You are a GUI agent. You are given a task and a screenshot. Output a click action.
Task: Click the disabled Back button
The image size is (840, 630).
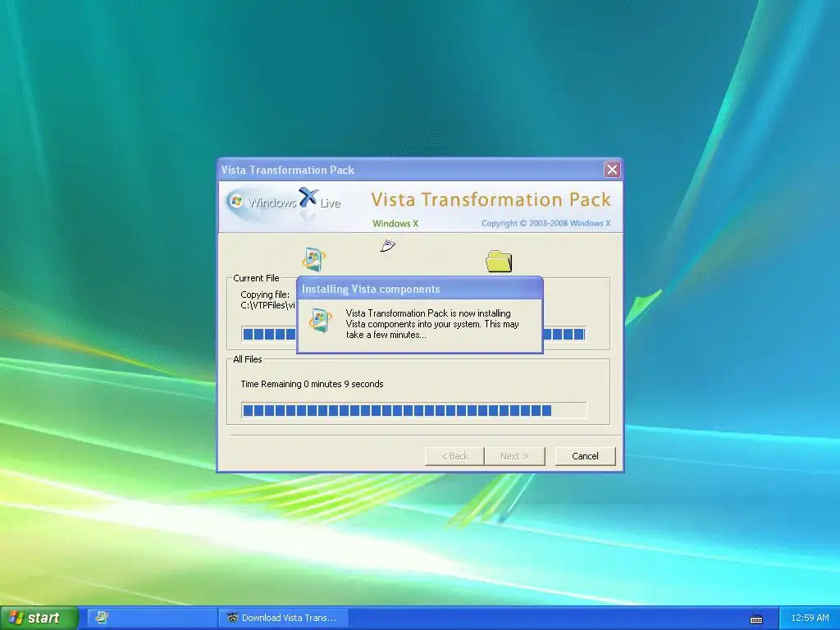(454, 456)
